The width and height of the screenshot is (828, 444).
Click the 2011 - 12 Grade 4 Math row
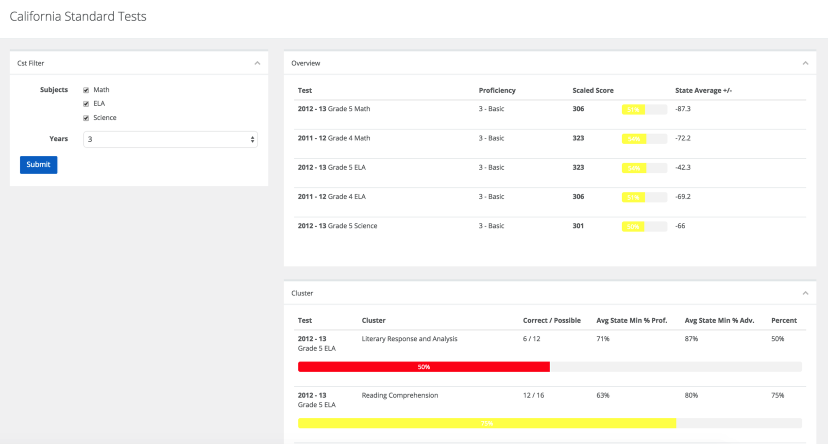[x=550, y=144]
